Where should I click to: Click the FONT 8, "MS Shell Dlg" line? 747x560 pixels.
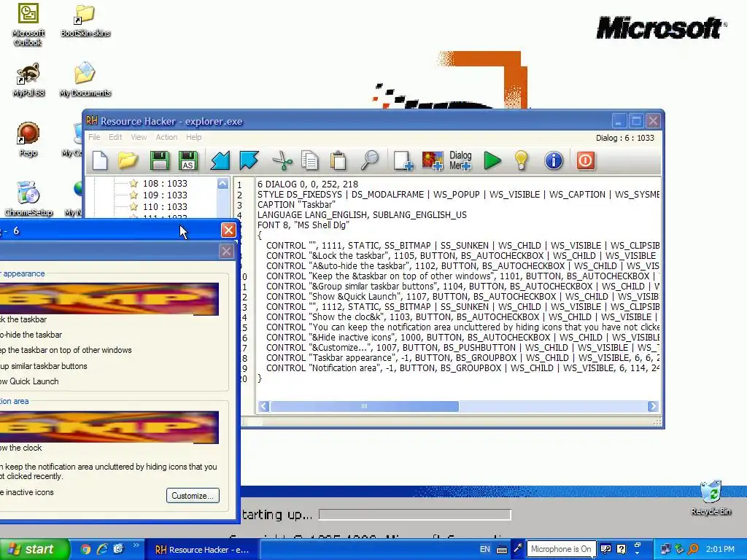tap(303, 225)
